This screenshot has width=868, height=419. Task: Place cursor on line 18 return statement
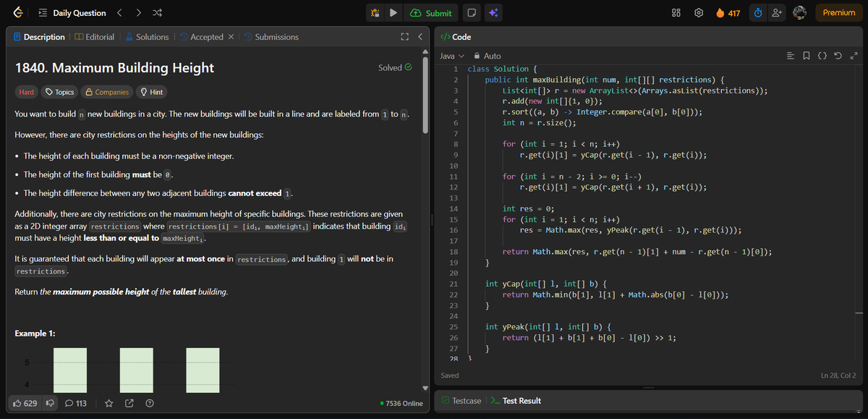tap(637, 252)
